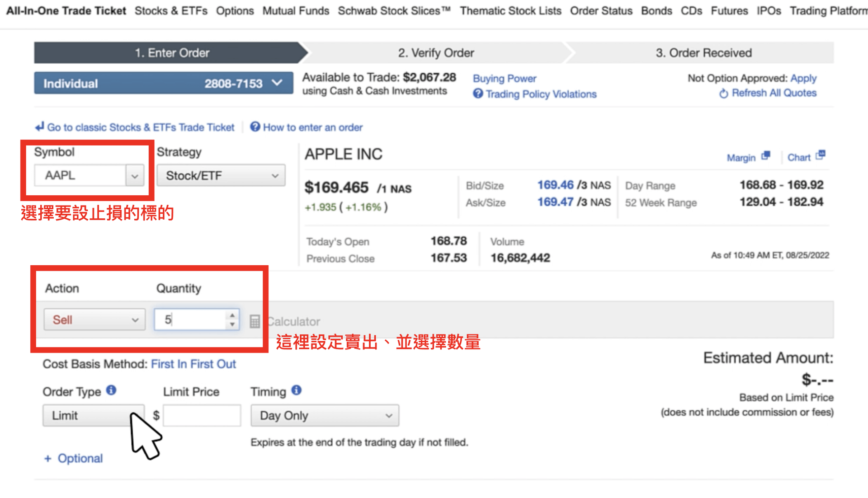Open the Action dropdown showing Sell
Image resolution: width=868 pixels, height=498 pixels.
click(x=94, y=319)
